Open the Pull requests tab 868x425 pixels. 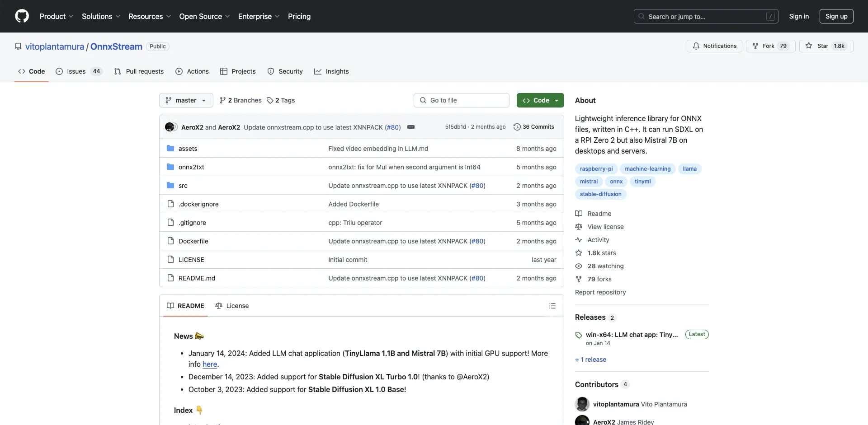pos(139,71)
